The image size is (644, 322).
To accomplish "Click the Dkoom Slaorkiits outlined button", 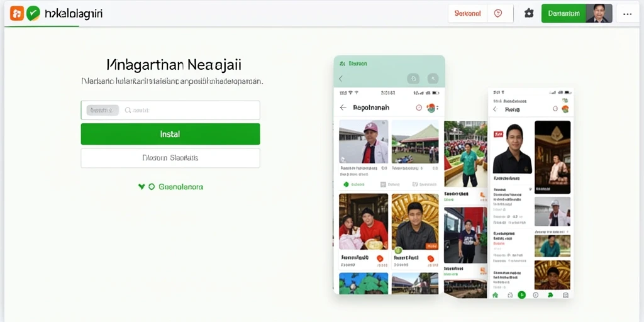I will (170, 158).
